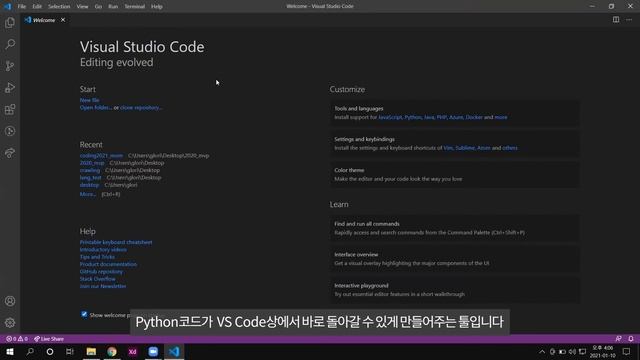Click the Split Editor icon

click(616, 20)
